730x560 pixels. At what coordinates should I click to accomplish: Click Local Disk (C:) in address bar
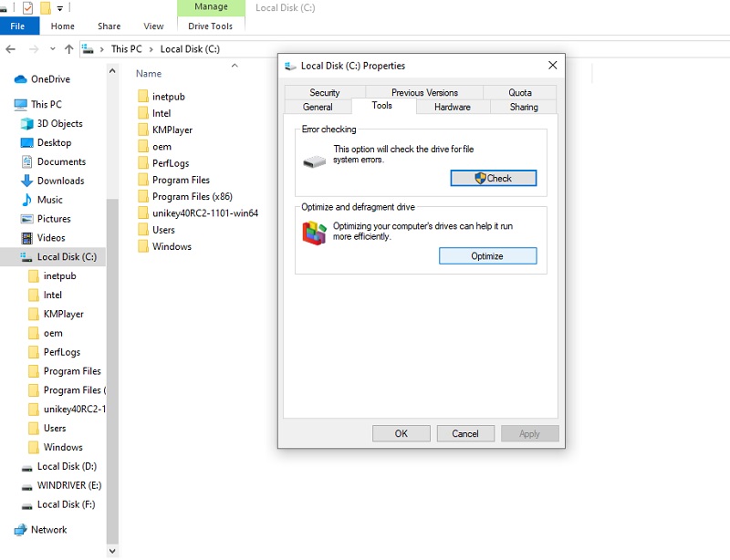click(x=190, y=49)
